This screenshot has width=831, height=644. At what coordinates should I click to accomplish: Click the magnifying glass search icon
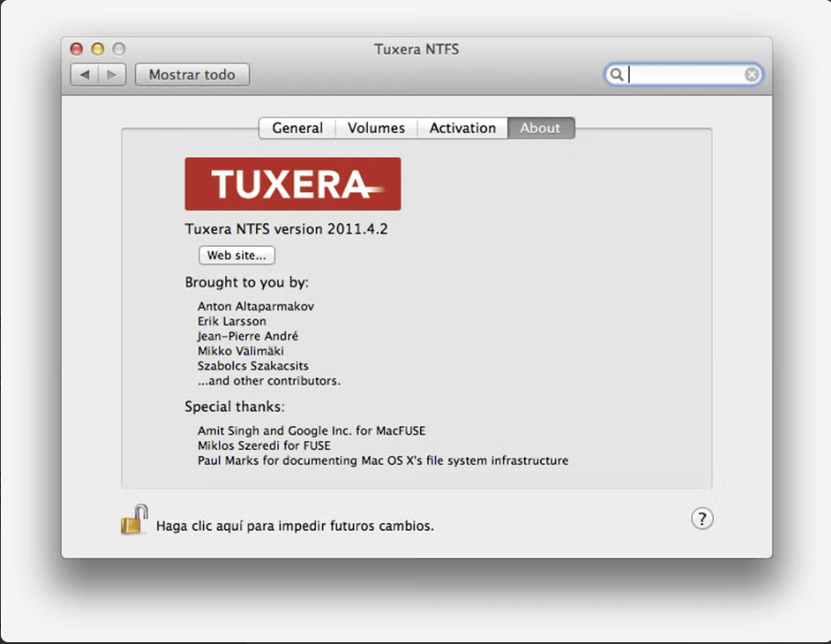(x=617, y=75)
